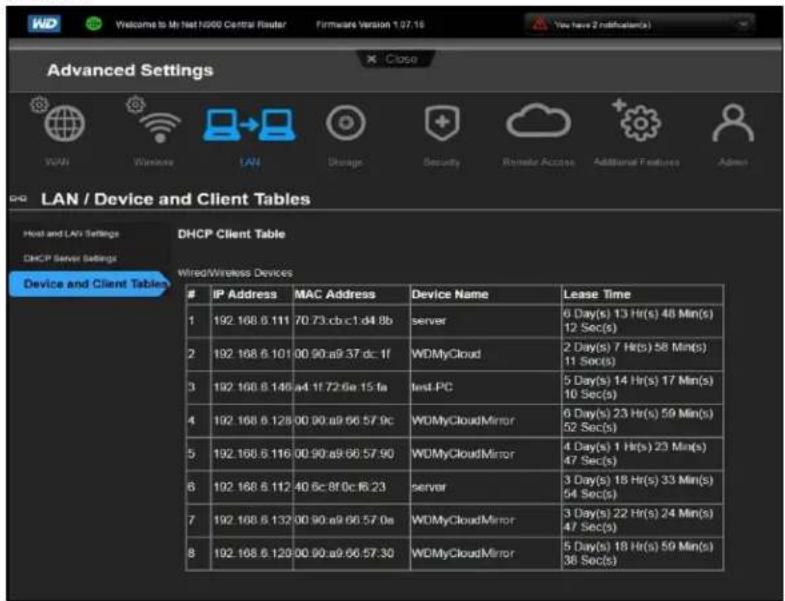Click WDMyCloudMirror device name in row 4
The width and height of the screenshot is (785, 601).
(x=463, y=420)
